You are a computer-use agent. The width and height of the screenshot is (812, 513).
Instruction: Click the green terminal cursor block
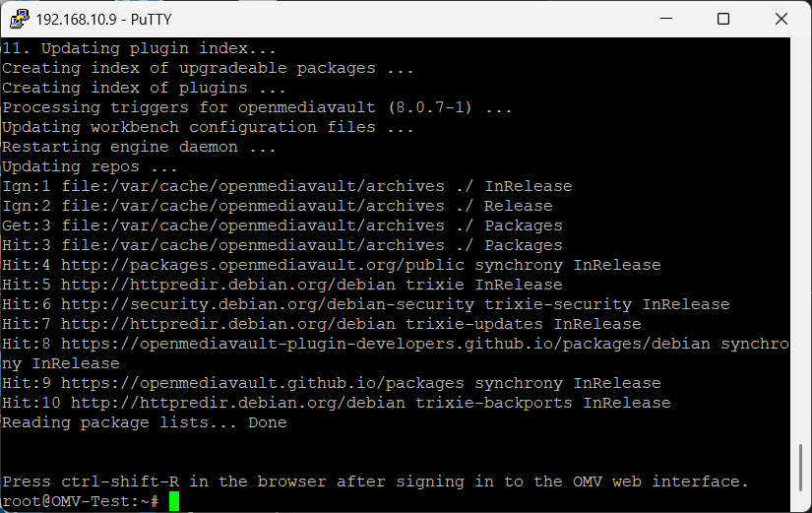coord(174,501)
